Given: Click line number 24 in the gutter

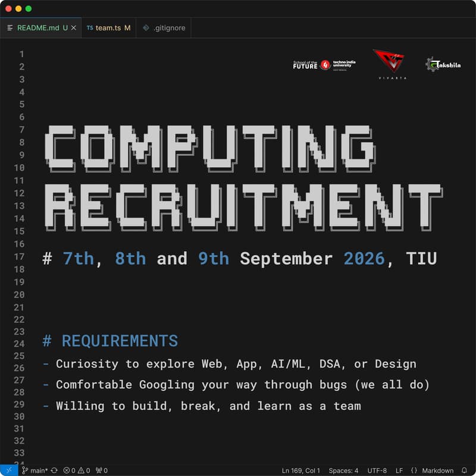Looking at the screenshot, I should tap(19, 344).
